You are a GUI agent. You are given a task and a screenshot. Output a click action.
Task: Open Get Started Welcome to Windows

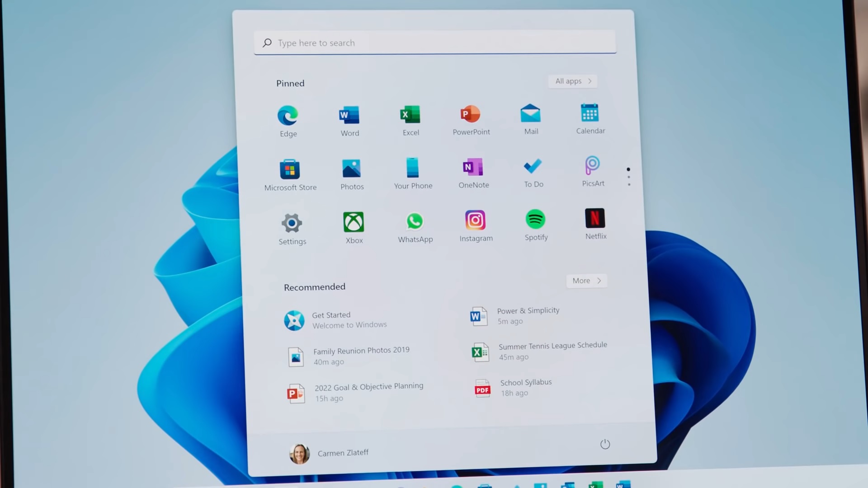335,320
